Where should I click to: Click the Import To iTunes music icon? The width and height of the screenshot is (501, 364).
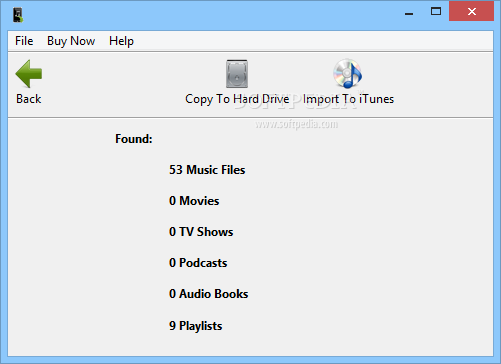point(348,74)
